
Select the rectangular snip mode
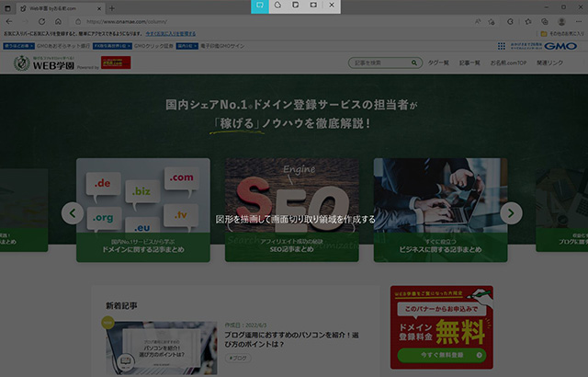pyautogui.click(x=260, y=6)
